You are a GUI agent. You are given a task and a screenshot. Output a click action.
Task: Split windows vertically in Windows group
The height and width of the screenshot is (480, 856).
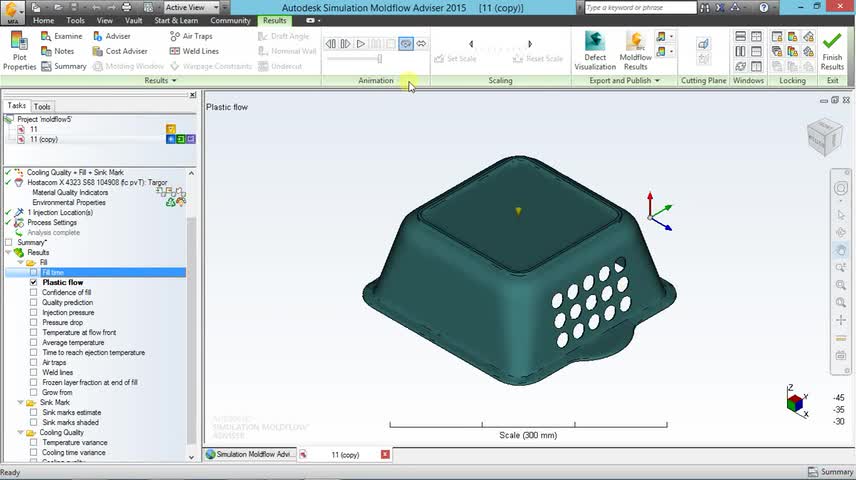[740, 51]
